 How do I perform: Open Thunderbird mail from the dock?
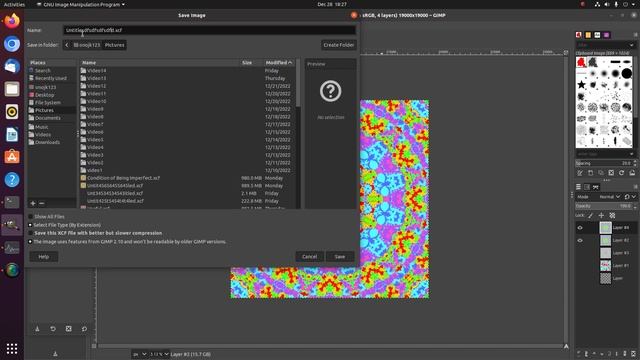[x=12, y=66]
